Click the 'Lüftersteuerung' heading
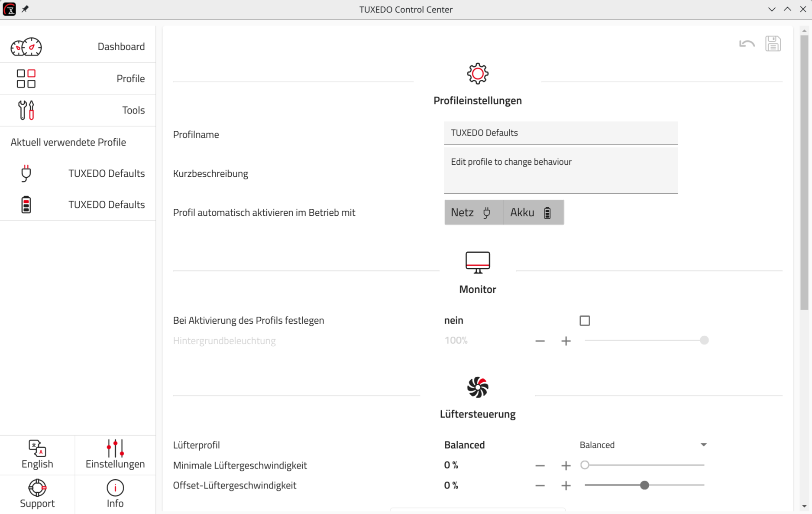This screenshot has width=812, height=514. coord(478,414)
